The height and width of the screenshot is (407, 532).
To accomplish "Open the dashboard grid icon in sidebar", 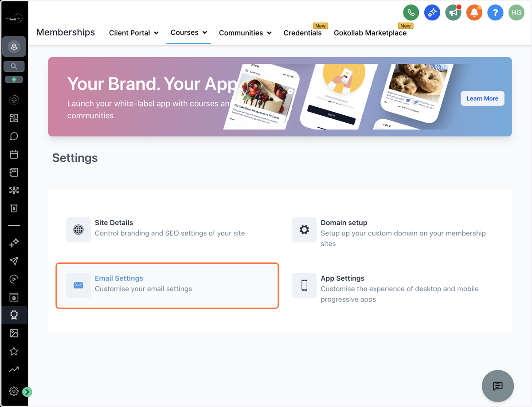I will [x=14, y=118].
